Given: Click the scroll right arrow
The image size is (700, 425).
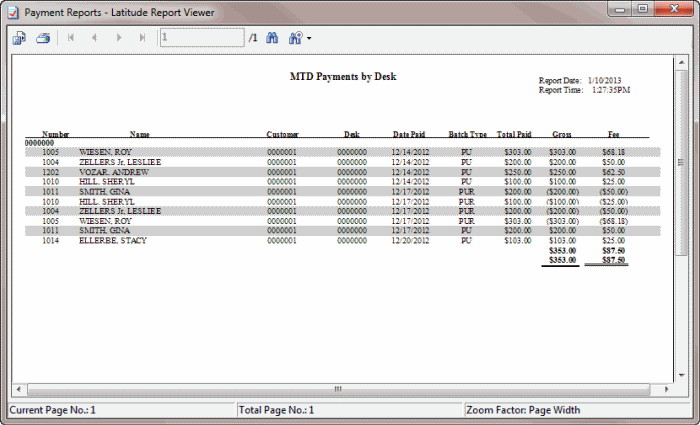Looking at the screenshot, I should (666, 388).
